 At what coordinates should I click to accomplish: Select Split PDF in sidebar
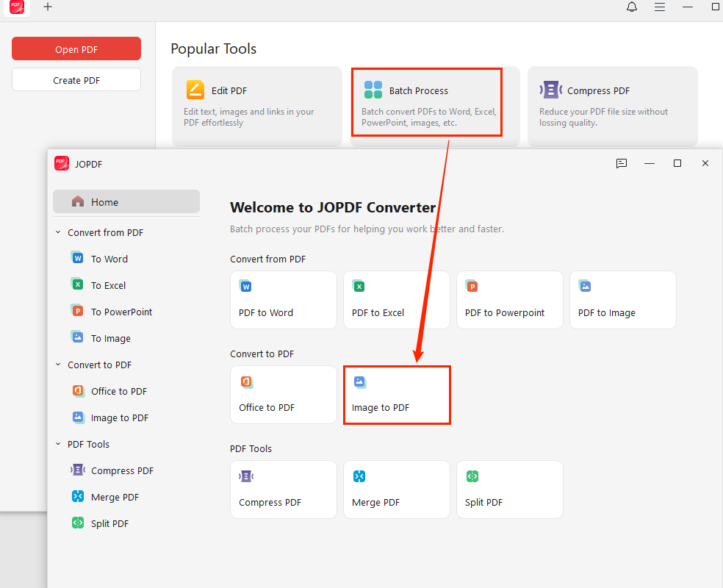(109, 523)
